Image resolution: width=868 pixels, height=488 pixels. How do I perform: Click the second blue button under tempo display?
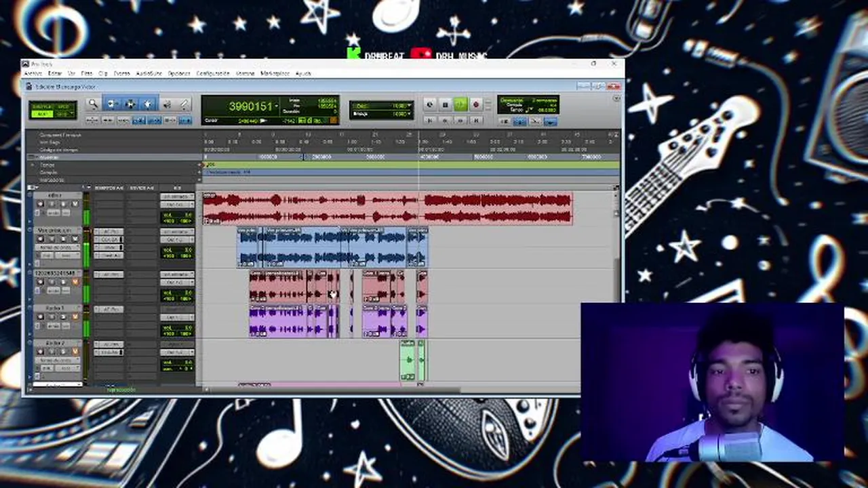[519, 121]
